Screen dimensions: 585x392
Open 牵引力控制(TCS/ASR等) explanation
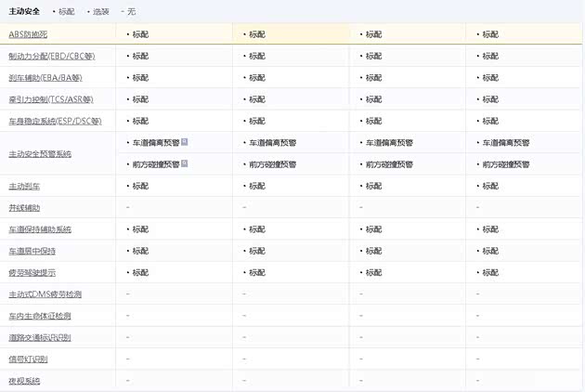[x=50, y=98]
